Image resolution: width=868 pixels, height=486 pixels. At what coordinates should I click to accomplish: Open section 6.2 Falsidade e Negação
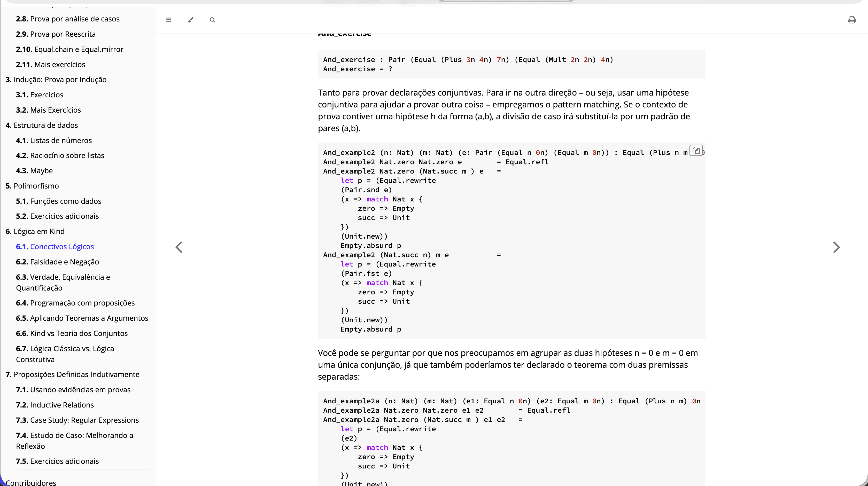tap(57, 262)
